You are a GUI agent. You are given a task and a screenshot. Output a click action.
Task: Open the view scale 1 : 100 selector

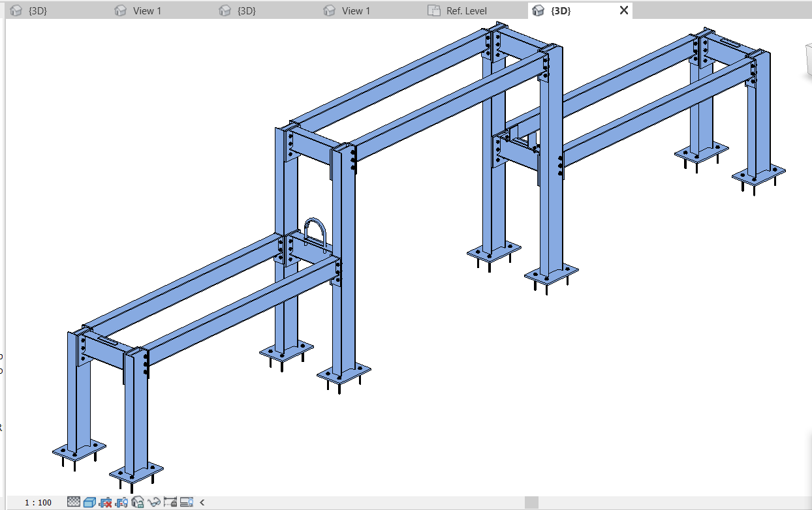[x=38, y=502]
